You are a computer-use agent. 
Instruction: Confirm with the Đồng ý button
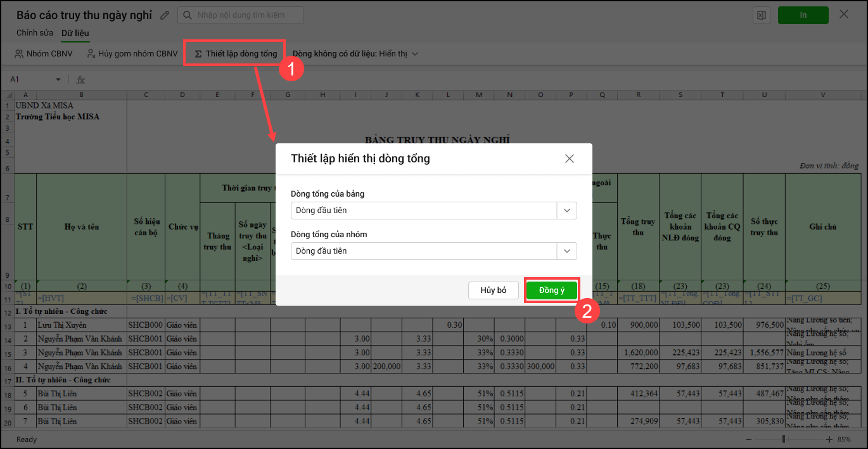pyautogui.click(x=551, y=290)
